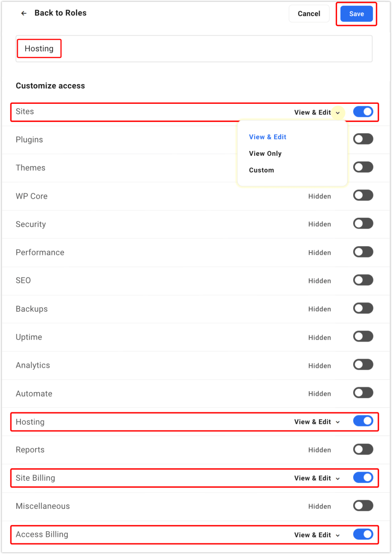
Task: Disable the Sites access toggle
Action: pos(363,112)
